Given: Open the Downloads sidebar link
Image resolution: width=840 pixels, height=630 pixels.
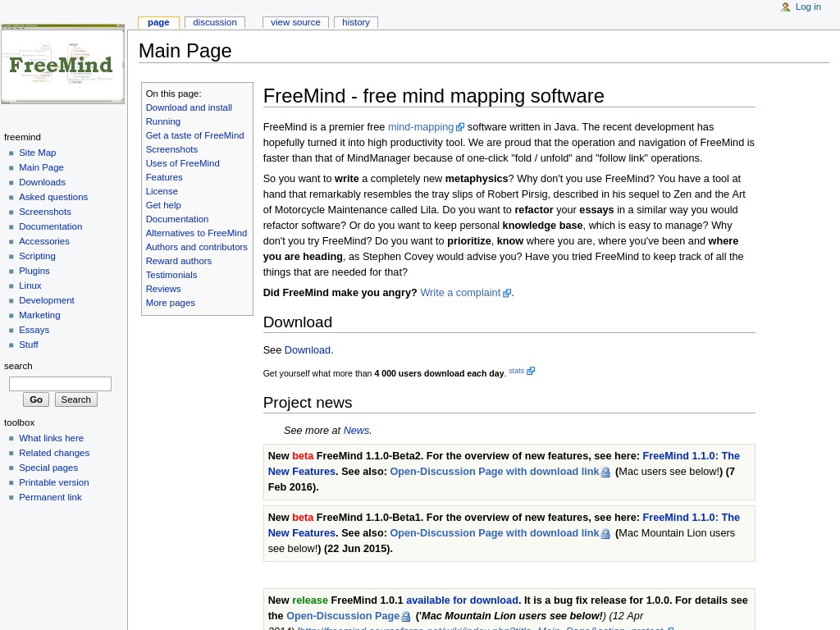Looking at the screenshot, I should tap(43, 182).
